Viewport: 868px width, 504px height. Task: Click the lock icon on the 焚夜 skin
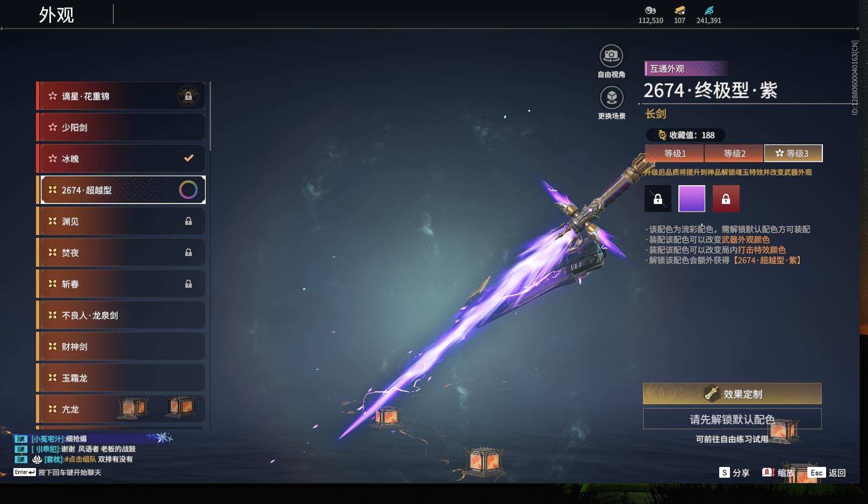pyautogui.click(x=189, y=252)
